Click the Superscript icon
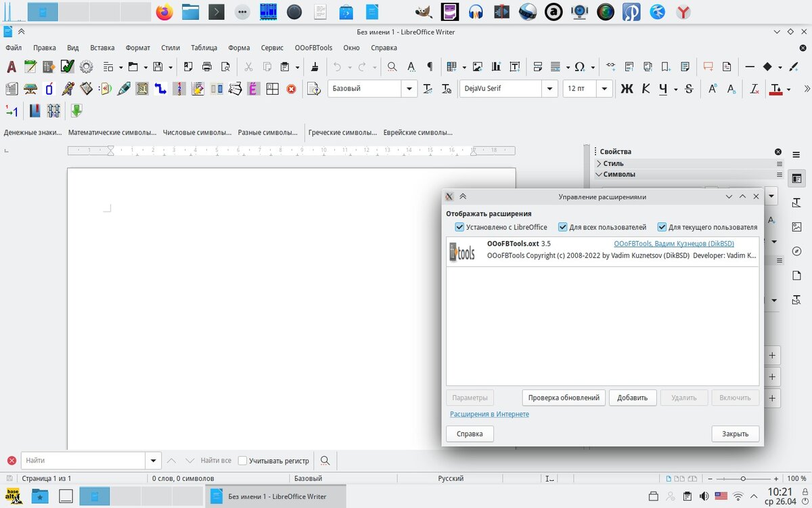812x508 pixels. [x=713, y=89]
